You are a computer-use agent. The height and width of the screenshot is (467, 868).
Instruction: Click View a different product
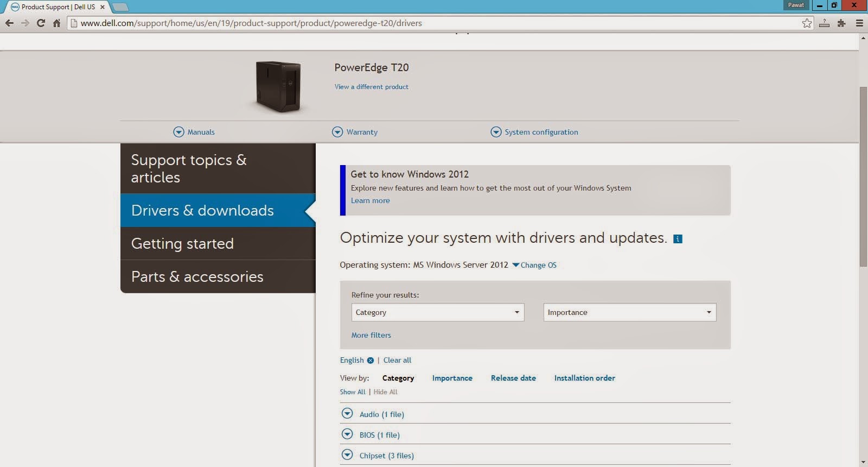coord(372,87)
